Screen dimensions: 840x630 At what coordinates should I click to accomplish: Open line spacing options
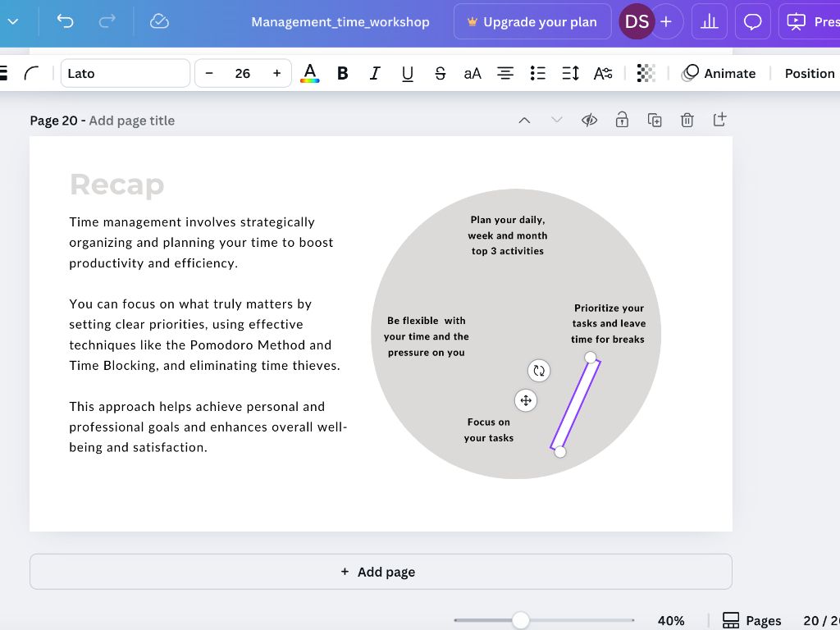[x=570, y=73]
